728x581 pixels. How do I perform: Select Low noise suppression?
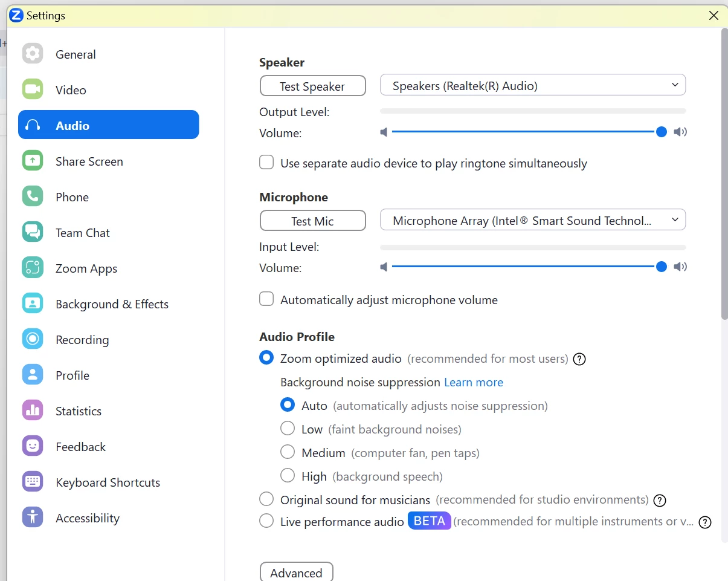[x=288, y=429]
